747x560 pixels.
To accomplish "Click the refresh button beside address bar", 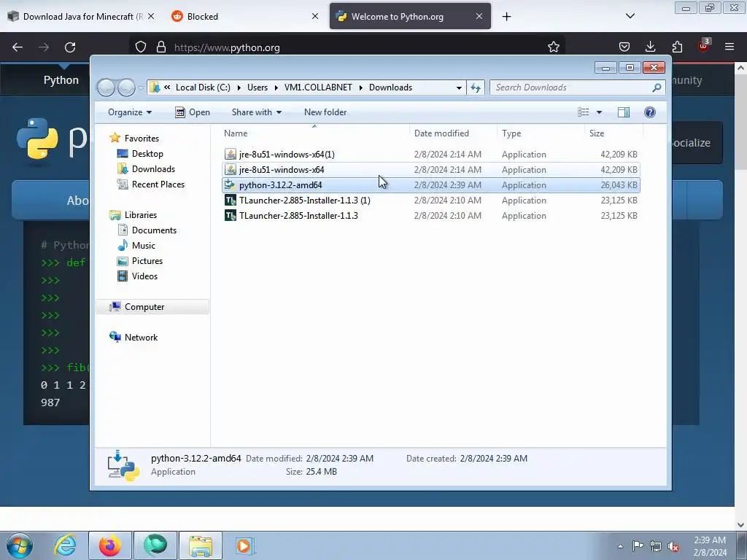I will point(476,87).
